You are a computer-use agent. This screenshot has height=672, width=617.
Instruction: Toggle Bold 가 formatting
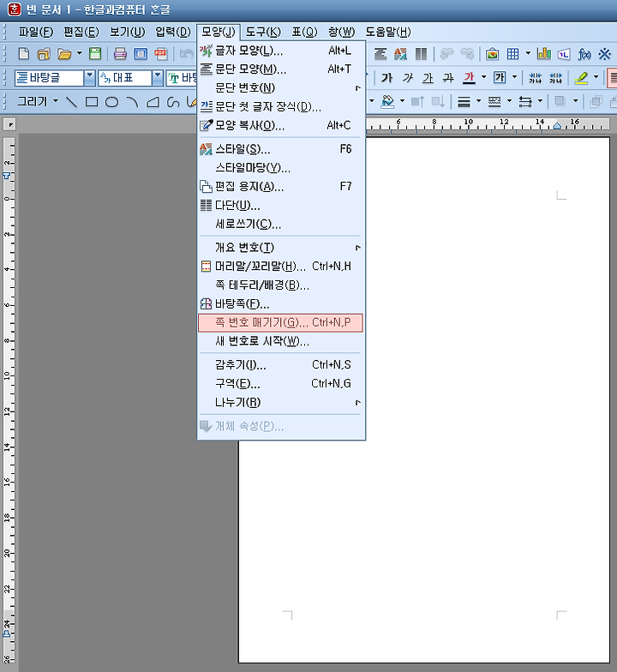pyautogui.click(x=387, y=77)
